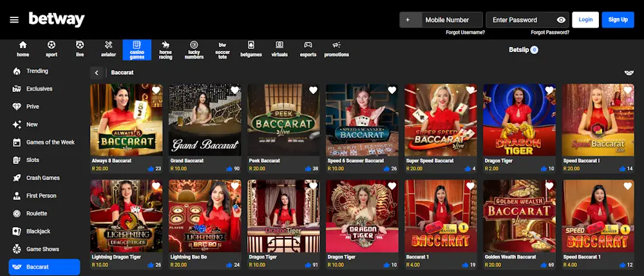Like Grand Baccarat thumbs-up icon
644x276 pixels.
click(229, 169)
